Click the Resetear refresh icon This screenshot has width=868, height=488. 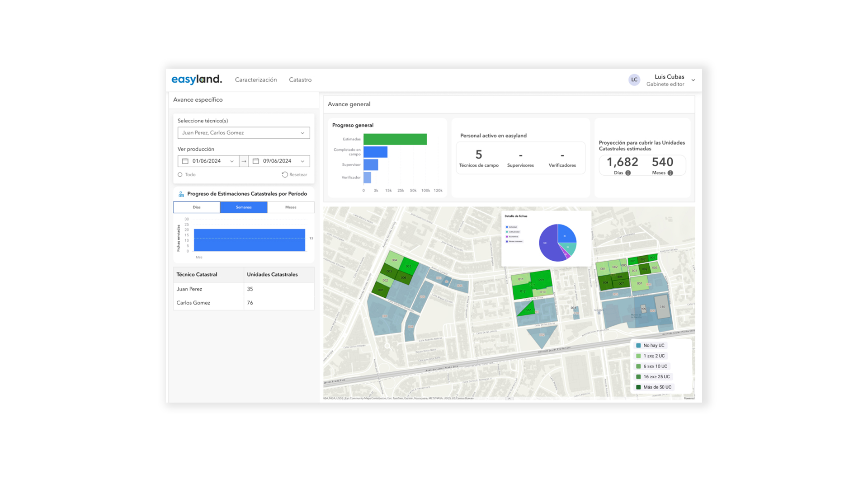(x=285, y=174)
